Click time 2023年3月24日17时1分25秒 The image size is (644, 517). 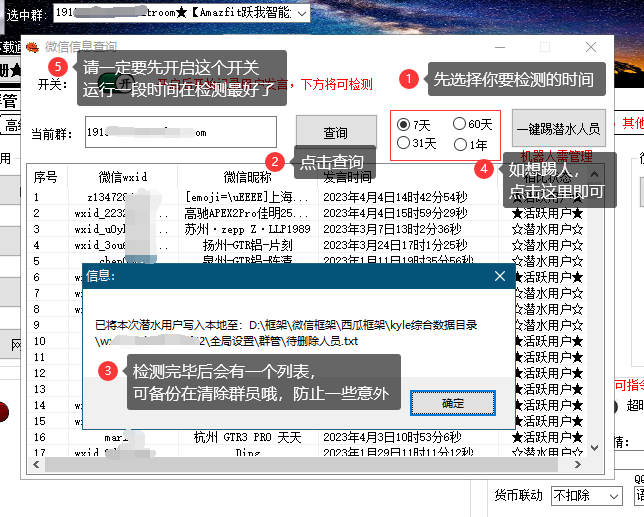tap(395, 245)
